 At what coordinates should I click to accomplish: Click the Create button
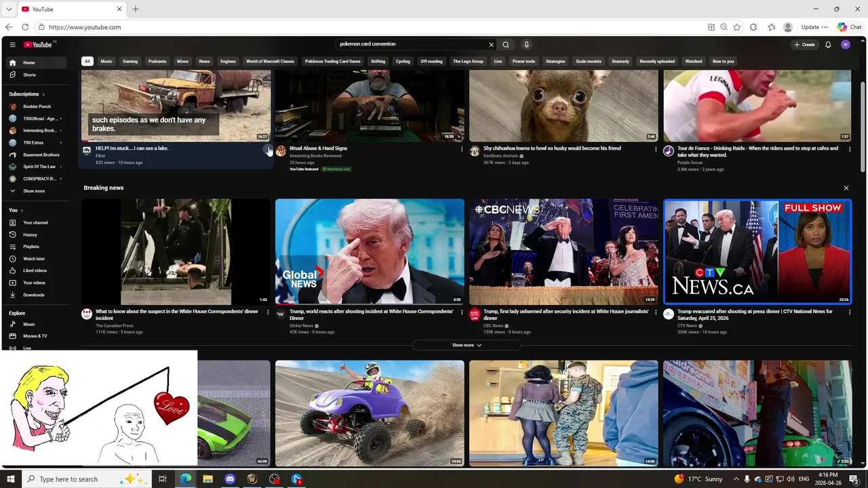click(804, 45)
